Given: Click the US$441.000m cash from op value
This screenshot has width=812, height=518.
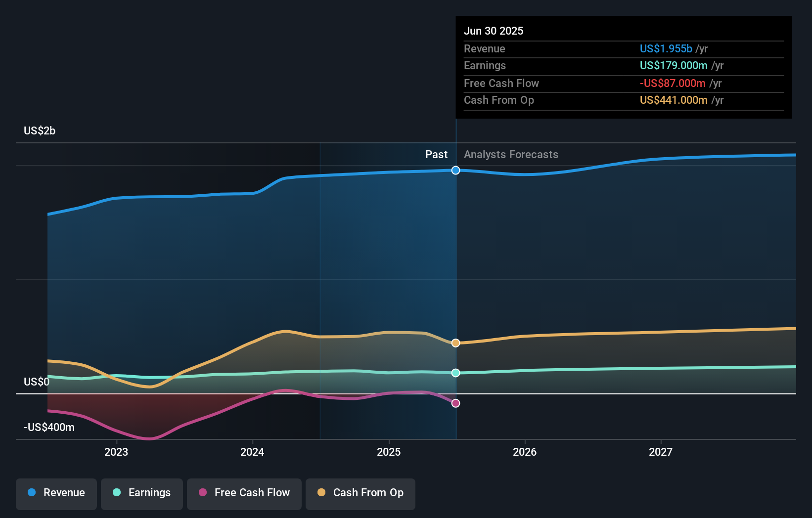Looking at the screenshot, I should [674, 100].
